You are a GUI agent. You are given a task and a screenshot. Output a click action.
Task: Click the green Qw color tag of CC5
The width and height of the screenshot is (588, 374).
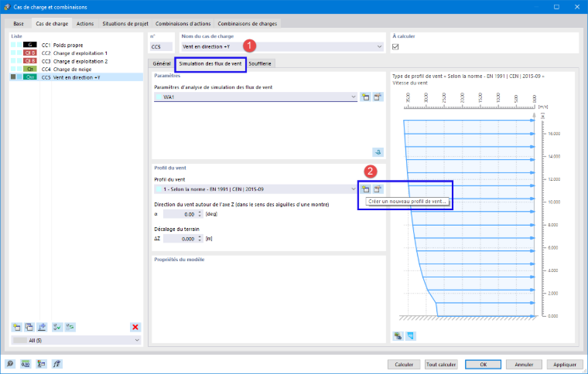point(30,76)
